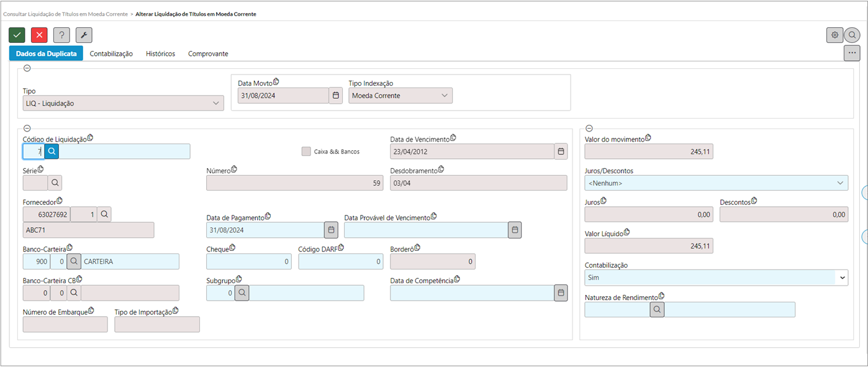868x367 pixels.
Task: Click the Código DARF input field
Action: click(341, 261)
